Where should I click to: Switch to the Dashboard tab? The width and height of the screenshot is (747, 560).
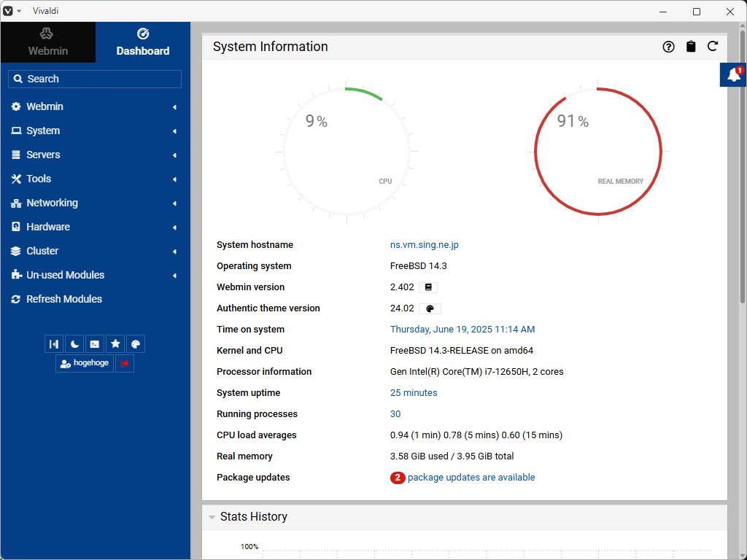point(143,42)
